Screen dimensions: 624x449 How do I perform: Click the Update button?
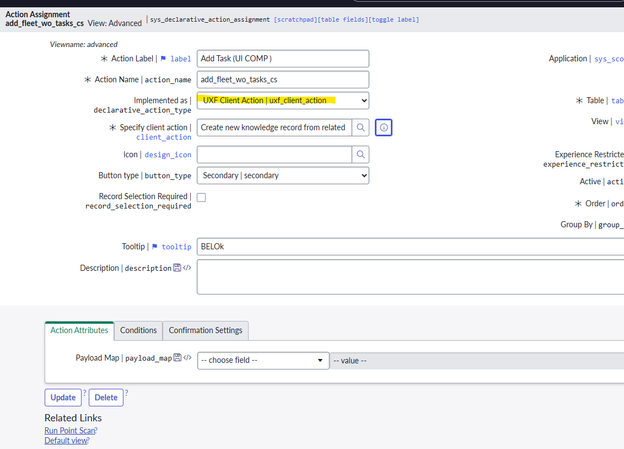click(x=63, y=398)
